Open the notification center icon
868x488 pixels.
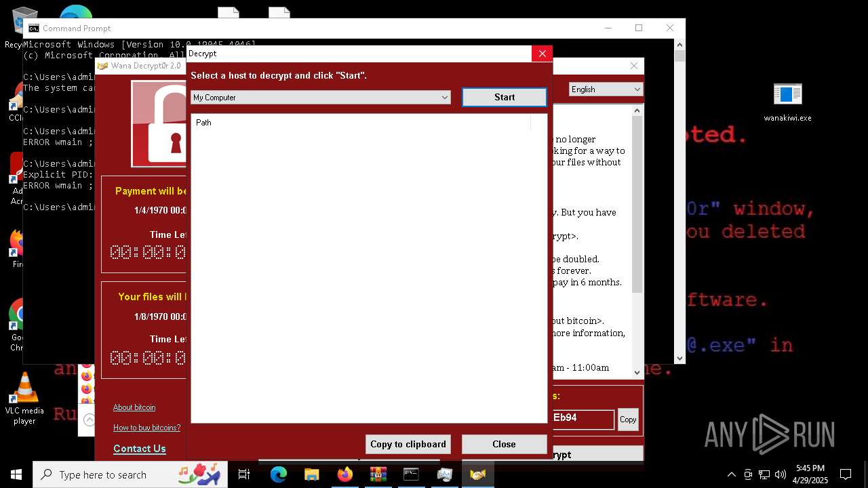point(846,474)
